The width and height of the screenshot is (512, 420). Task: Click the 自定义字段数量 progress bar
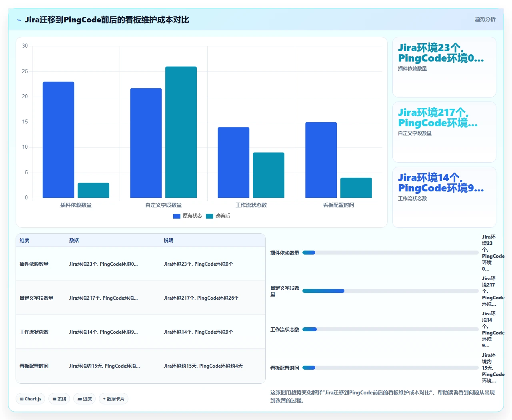(390, 291)
